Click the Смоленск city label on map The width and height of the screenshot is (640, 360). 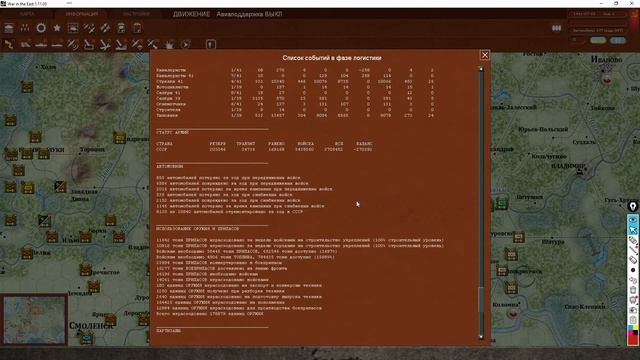(90, 326)
